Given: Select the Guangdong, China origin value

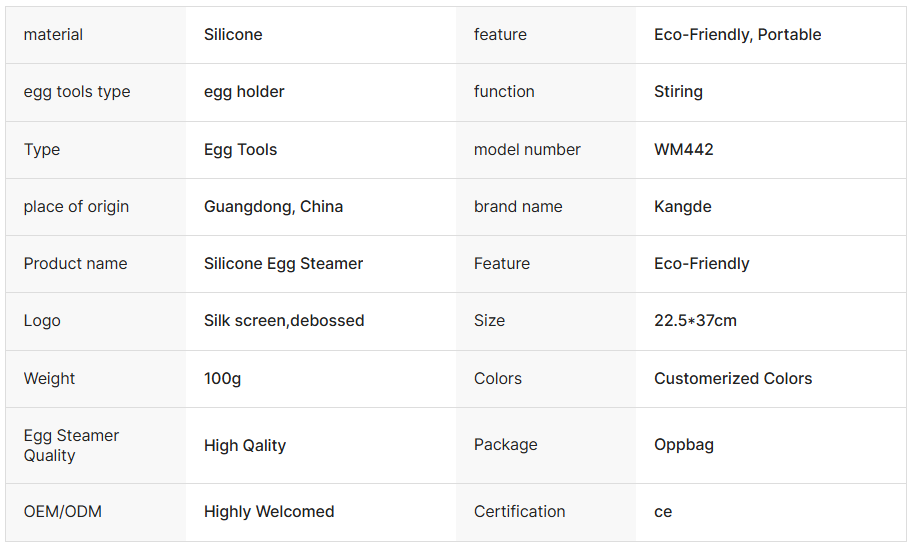Looking at the screenshot, I should pos(273,207).
